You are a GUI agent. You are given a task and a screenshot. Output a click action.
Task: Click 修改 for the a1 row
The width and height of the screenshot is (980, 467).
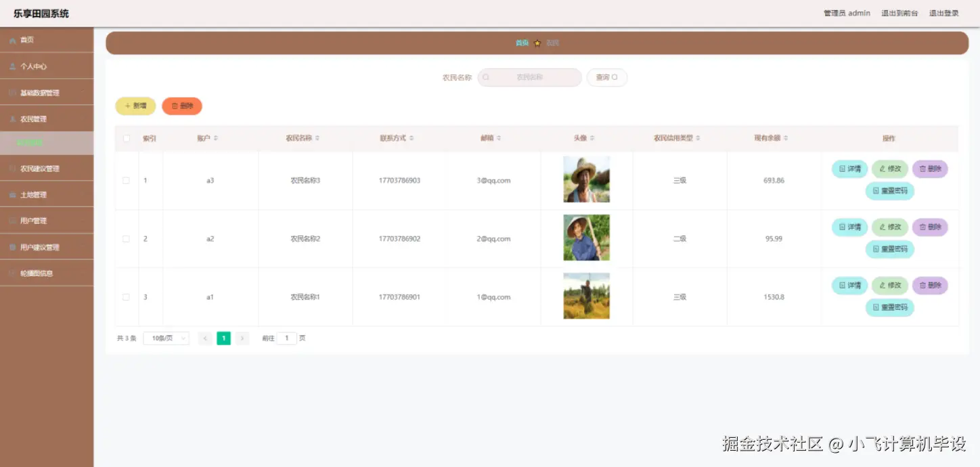point(890,285)
